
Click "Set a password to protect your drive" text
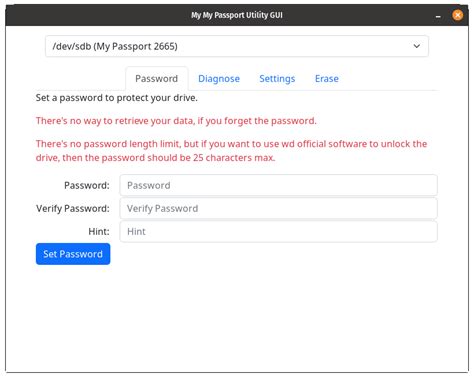(117, 98)
